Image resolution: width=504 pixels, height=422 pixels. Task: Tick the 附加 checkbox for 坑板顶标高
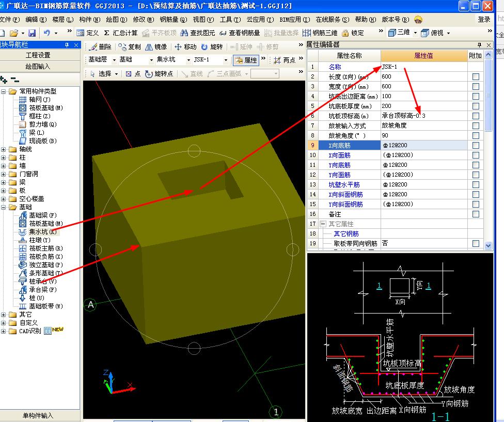[x=476, y=116]
